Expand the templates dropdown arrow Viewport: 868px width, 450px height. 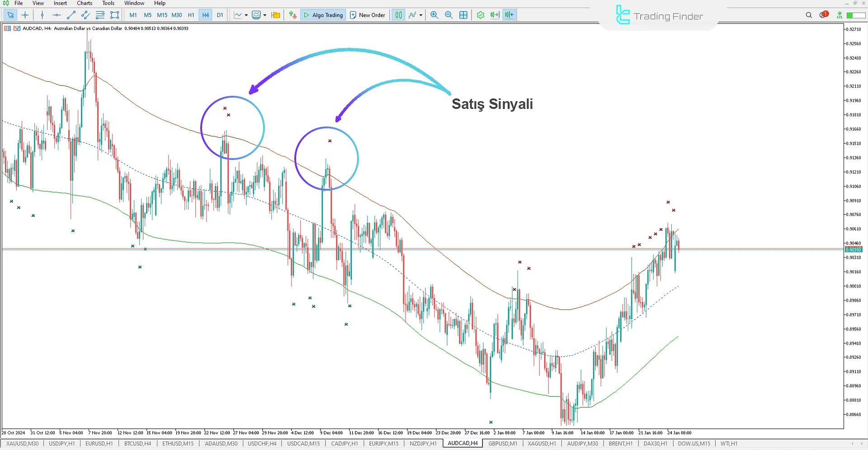[x=265, y=15]
